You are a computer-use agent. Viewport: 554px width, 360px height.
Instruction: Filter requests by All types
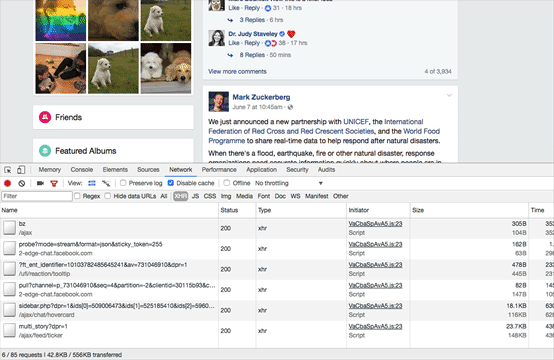pos(164,196)
